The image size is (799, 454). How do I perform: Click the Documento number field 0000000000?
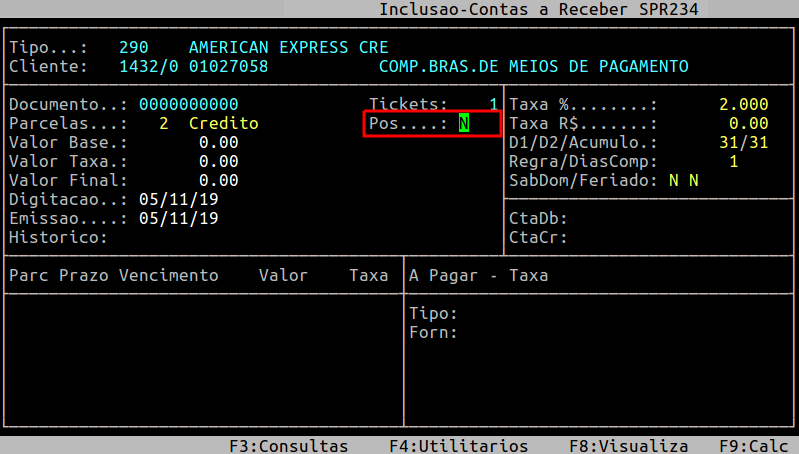point(188,105)
